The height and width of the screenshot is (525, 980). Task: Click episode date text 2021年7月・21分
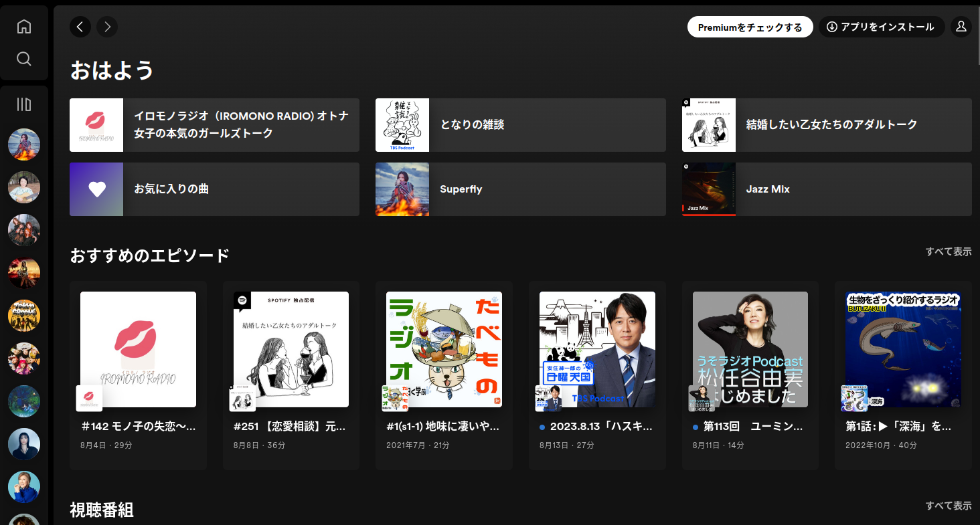(x=417, y=445)
